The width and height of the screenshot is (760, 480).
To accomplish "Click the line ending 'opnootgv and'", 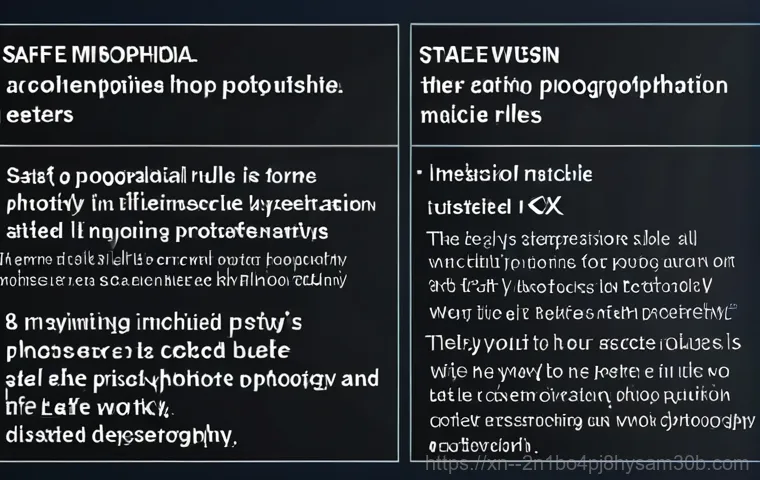I will [192, 379].
